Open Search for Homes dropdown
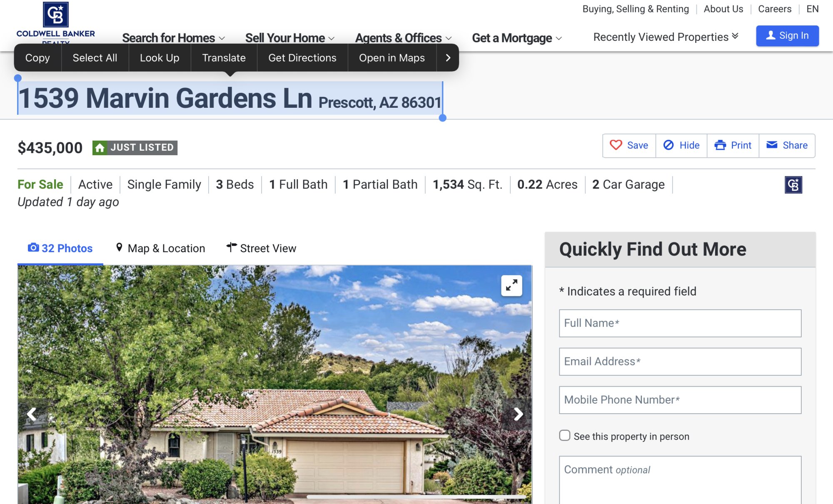 174,38
